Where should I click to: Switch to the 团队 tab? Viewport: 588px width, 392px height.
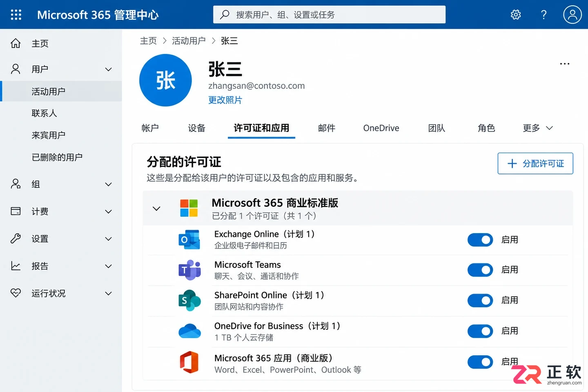click(x=437, y=128)
